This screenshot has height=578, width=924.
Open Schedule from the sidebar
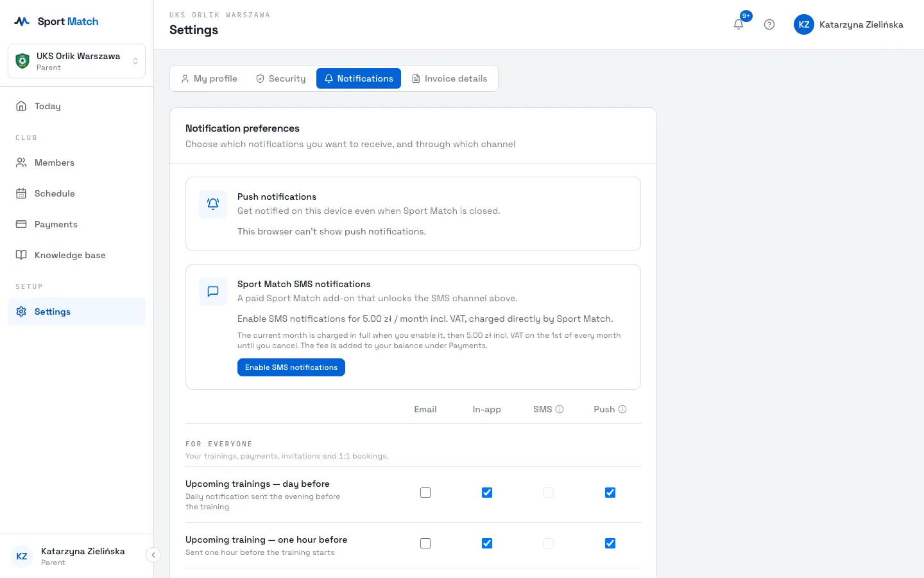(x=76, y=193)
